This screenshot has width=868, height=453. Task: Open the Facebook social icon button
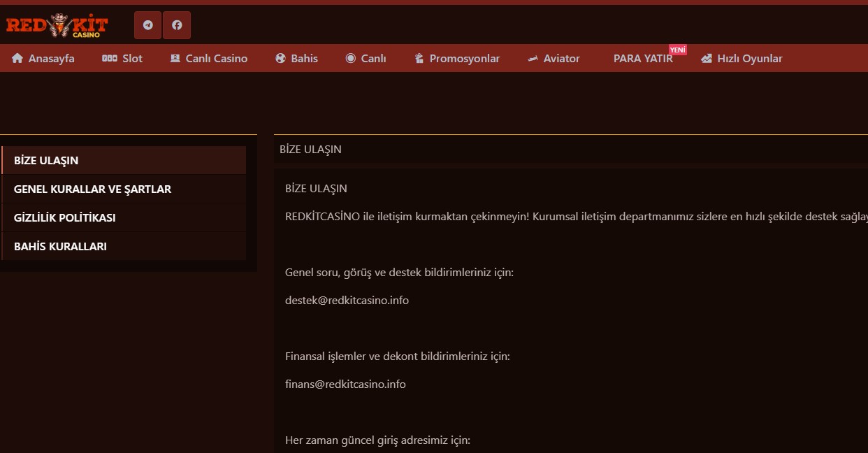click(x=177, y=25)
